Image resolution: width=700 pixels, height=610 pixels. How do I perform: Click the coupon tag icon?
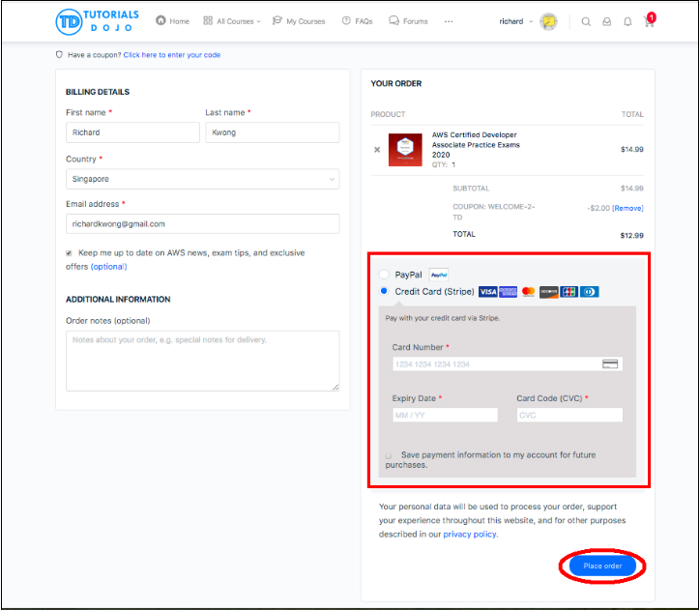pos(59,54)
